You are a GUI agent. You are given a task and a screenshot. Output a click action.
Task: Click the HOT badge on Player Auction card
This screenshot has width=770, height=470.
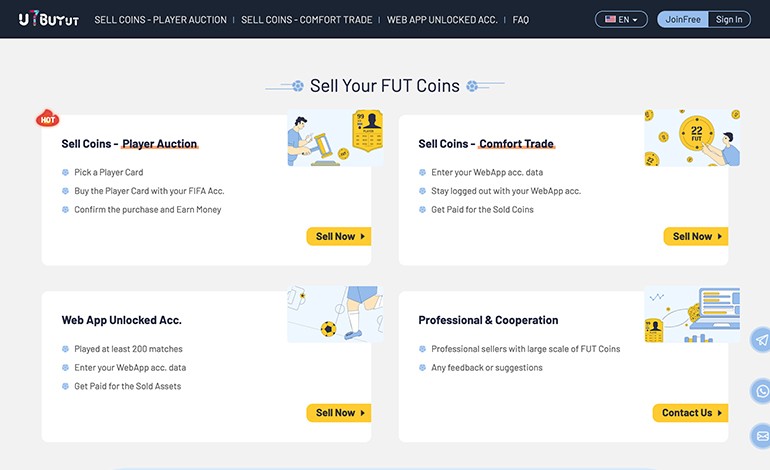(48, 119)
